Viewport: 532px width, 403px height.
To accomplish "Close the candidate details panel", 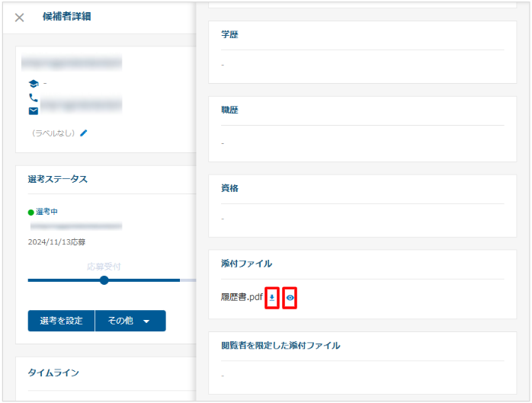I will [20, 18].
